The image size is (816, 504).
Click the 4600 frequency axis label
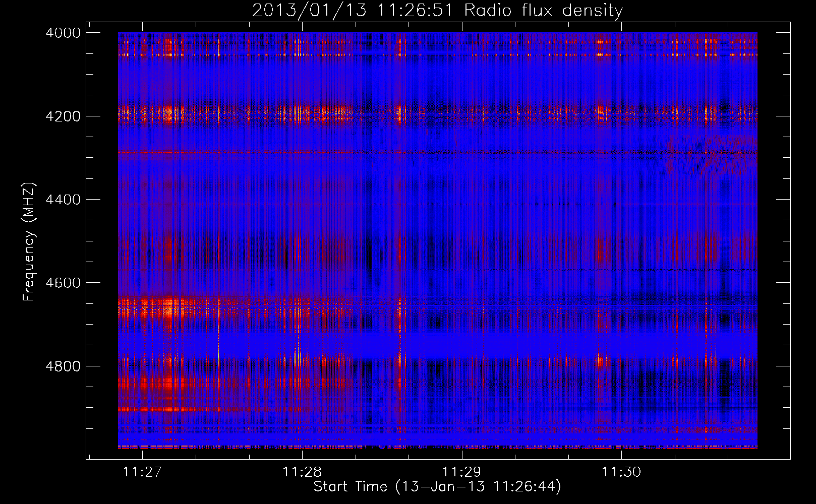tap(63, 283)
